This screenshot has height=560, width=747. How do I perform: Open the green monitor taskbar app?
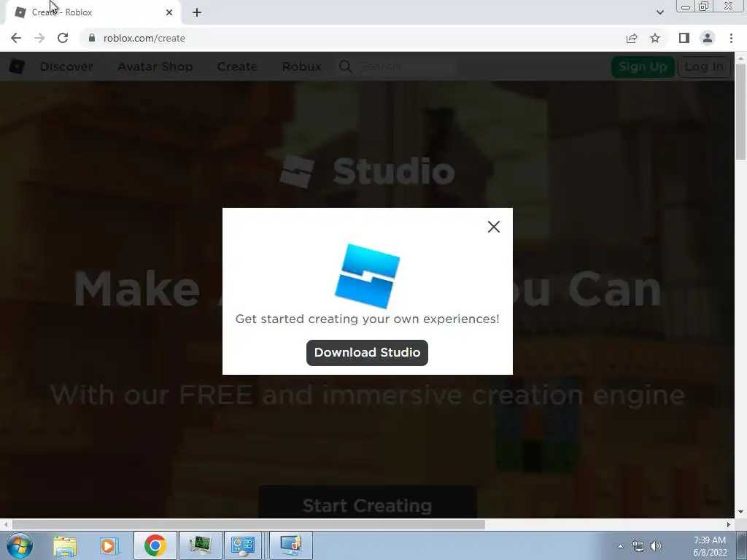pyautogui.click(x=200, y=545)
